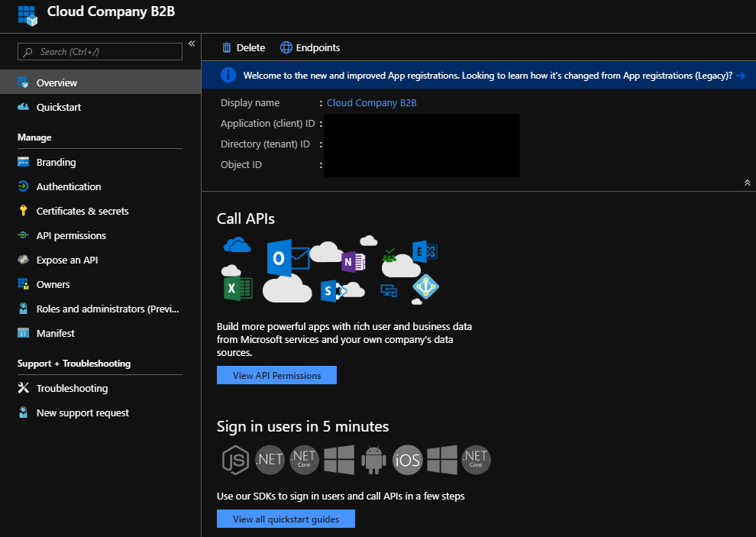
Task: Open API permissions from the sidebar
Action: (x=72, y=235)
